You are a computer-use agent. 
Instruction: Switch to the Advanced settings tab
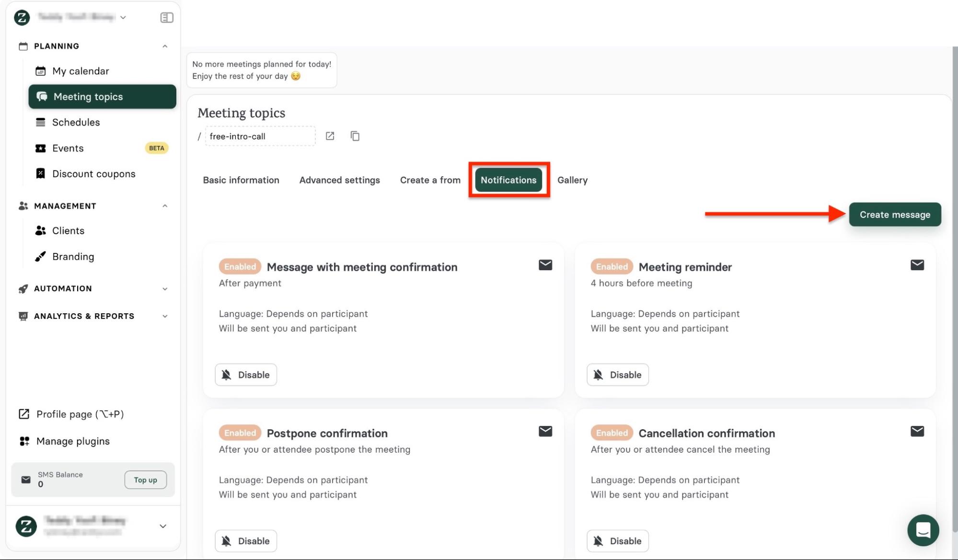tap(339, 180)
